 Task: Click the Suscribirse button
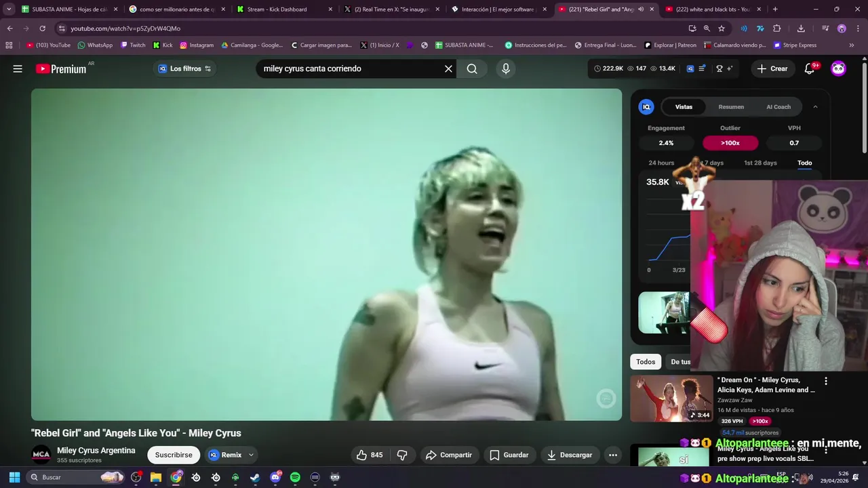[174, 455]
